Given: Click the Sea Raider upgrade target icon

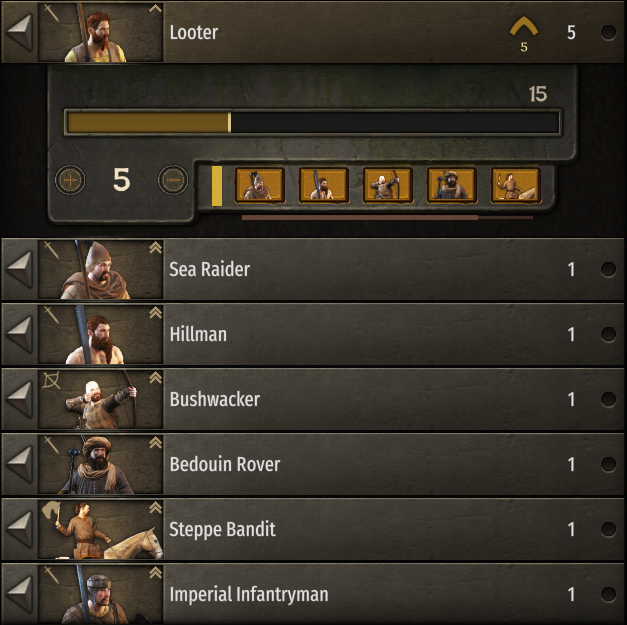Looking at the screenshot, I should (x=260, y=185).
